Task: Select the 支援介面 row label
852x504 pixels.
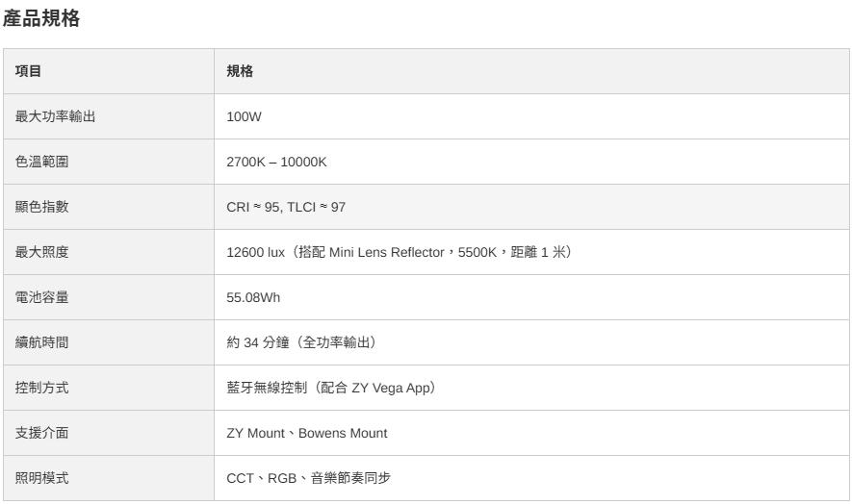Action: [x=41, y=433]
